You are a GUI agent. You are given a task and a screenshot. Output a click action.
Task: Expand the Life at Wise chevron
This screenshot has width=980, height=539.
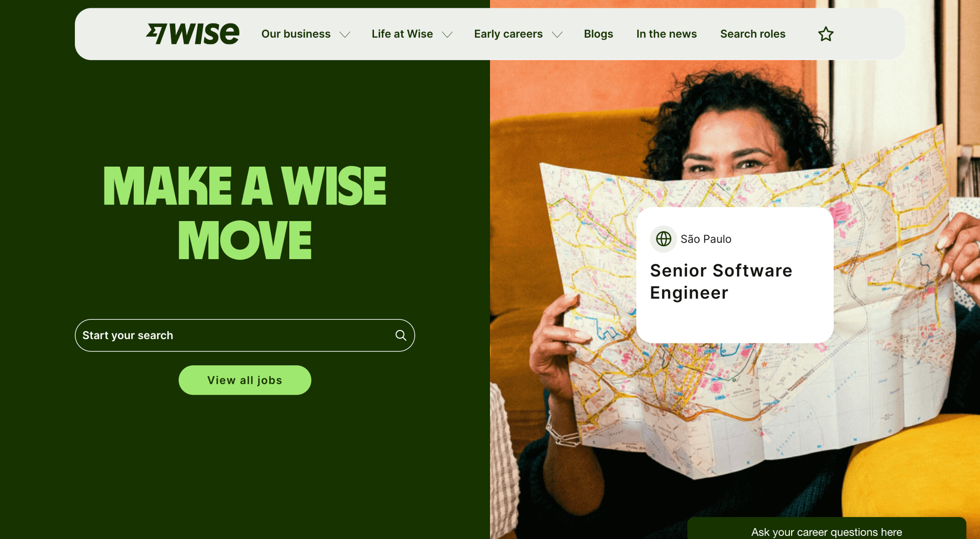pos(447,35)
